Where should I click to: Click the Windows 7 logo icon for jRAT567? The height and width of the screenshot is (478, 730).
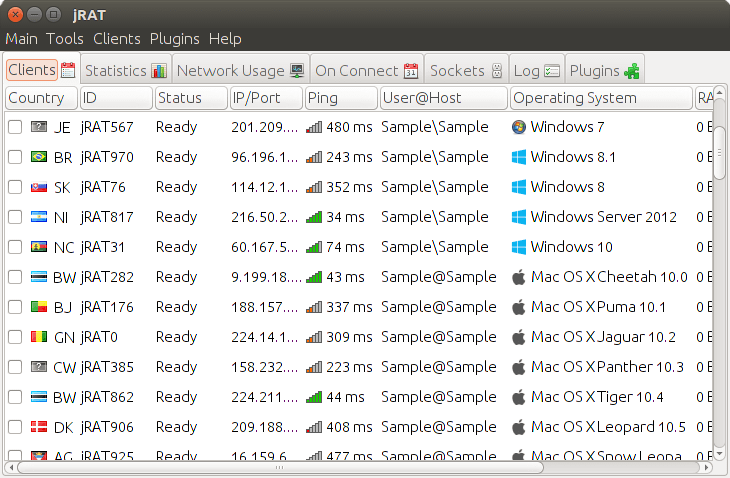click(x=518, y=127)
